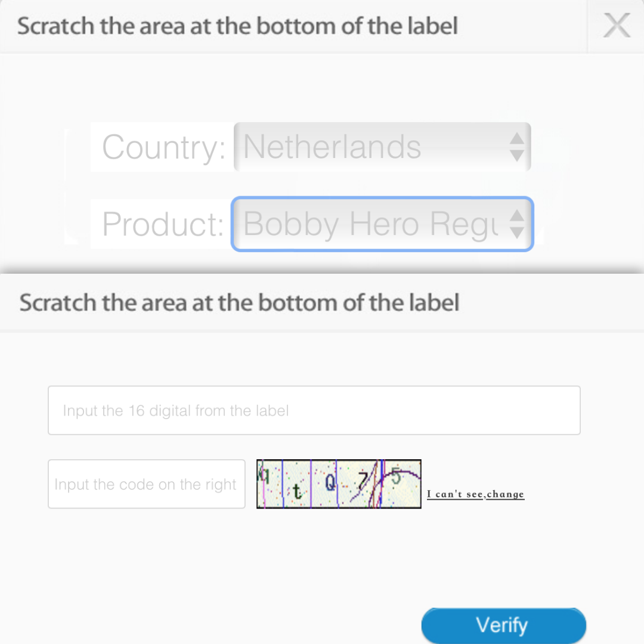Click the down arrow on Product selector

[517, 232]
